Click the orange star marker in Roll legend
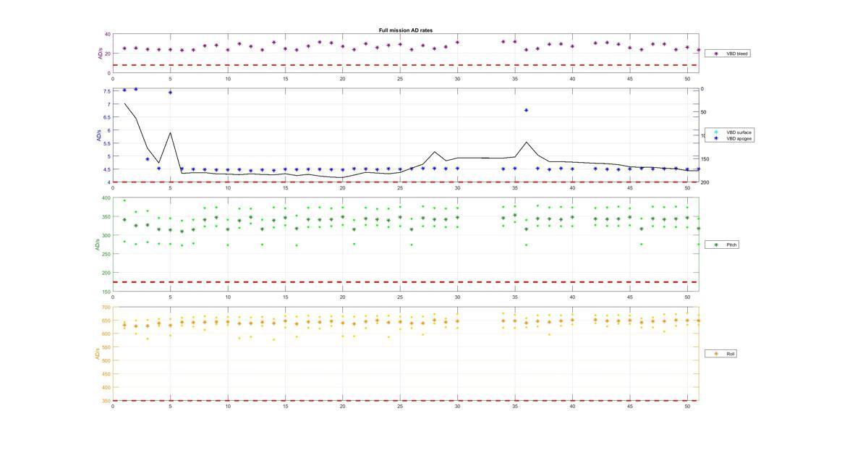Screen dimensions: 868x450 [716, 354]
